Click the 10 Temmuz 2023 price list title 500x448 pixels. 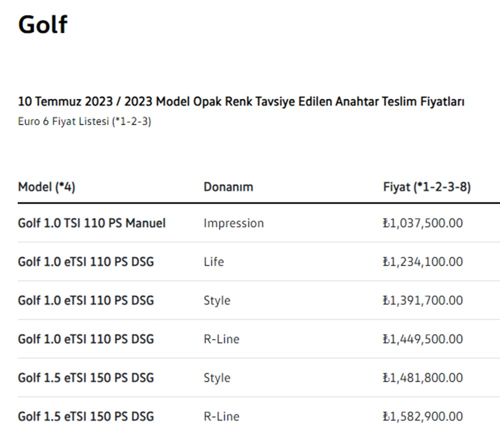tap(241, 102)
